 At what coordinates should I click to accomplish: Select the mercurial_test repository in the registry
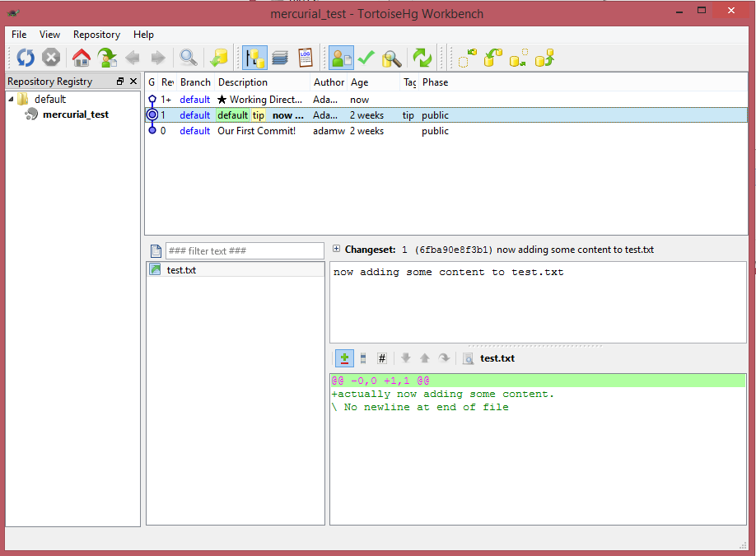76,114
